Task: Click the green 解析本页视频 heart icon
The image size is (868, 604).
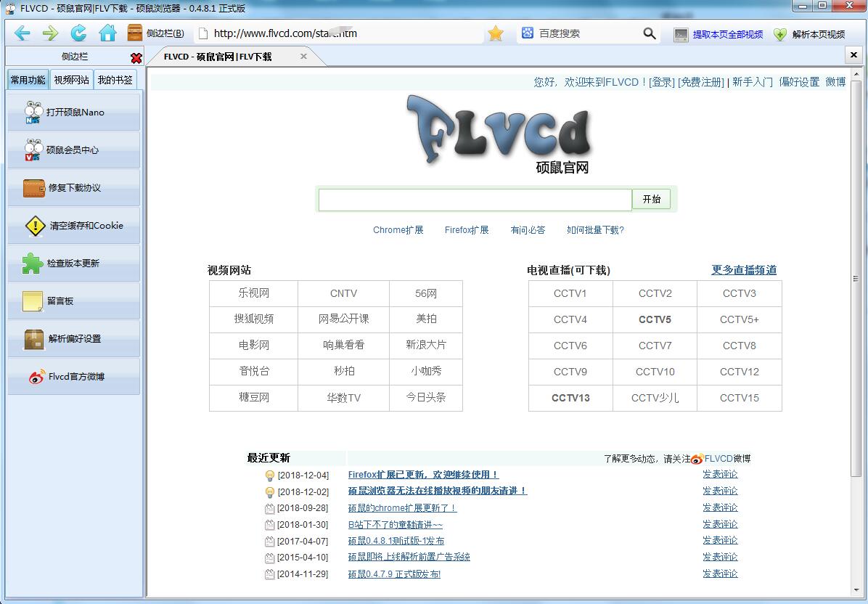Action: [779, 33]
